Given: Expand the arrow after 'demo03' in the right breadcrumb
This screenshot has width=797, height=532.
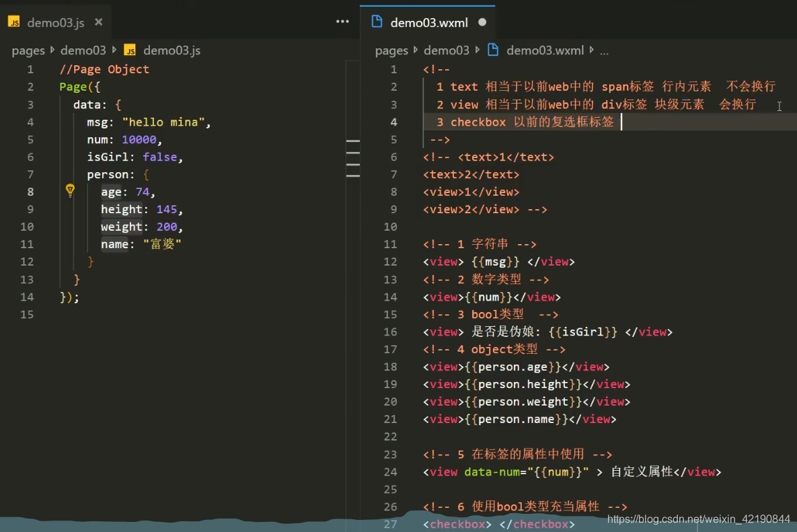Looking at the screenshot, I should click(x=478, y=50).
